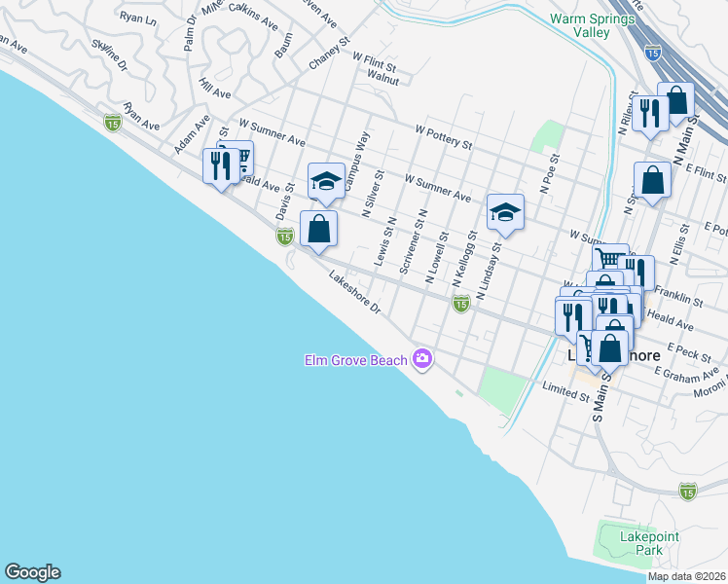Click the Route 15 shield above Lakepoint Park

coord(687,492)
